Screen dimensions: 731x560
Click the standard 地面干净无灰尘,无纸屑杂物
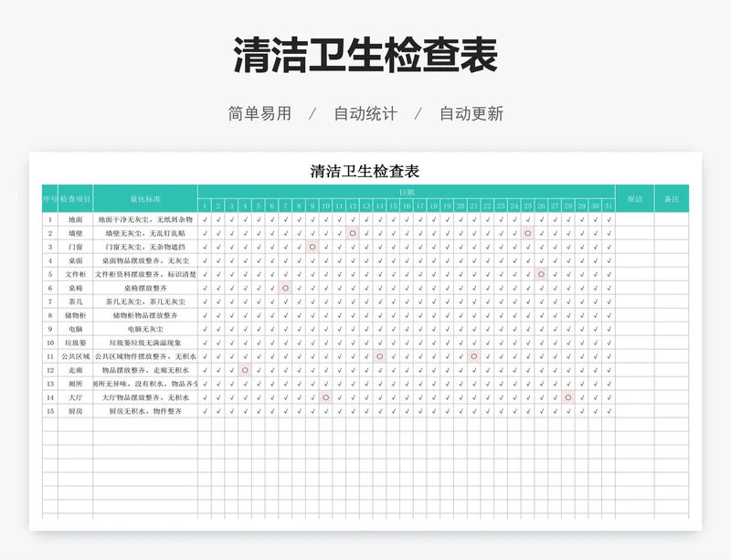[x=145, y=219]
